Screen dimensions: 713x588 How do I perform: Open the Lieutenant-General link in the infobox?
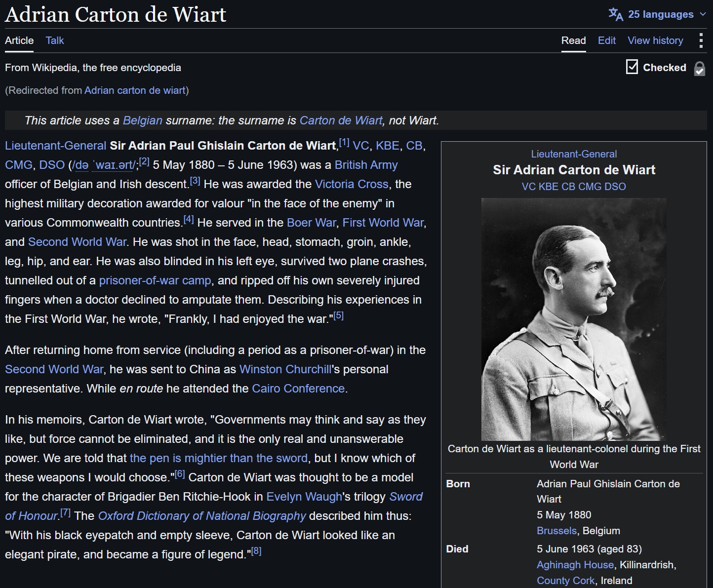click(574, 154)
